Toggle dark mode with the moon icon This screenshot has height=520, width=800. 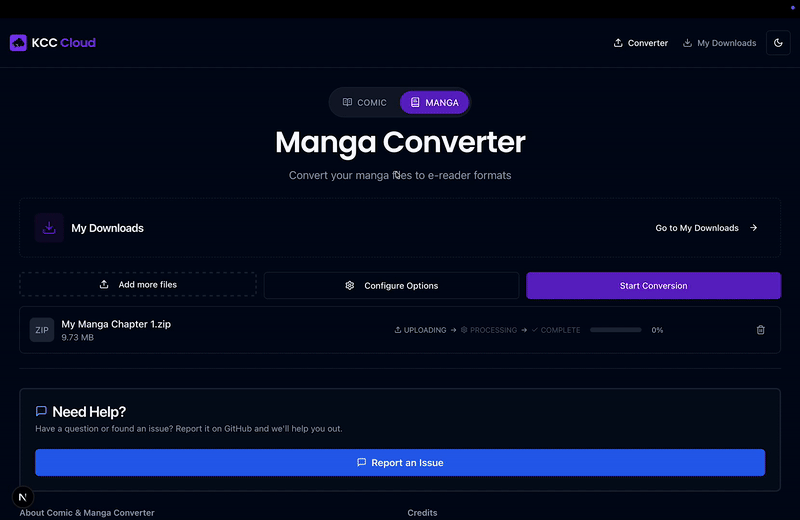778,43
